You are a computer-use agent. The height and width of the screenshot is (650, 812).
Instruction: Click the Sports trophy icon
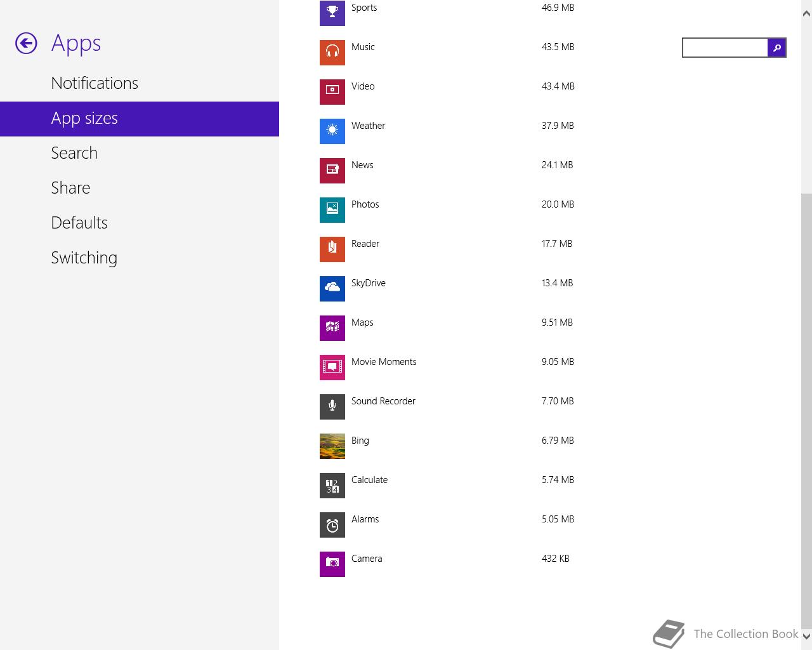[332, 13]
